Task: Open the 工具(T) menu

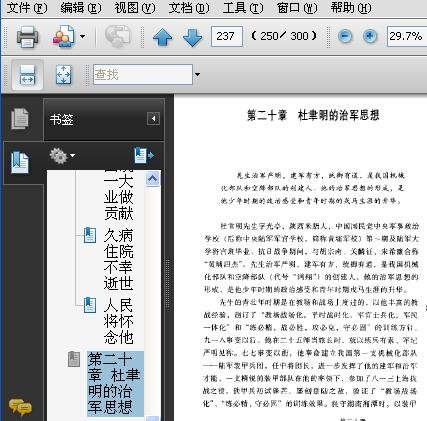Action: pyautogui.click(x=243, y=8)
